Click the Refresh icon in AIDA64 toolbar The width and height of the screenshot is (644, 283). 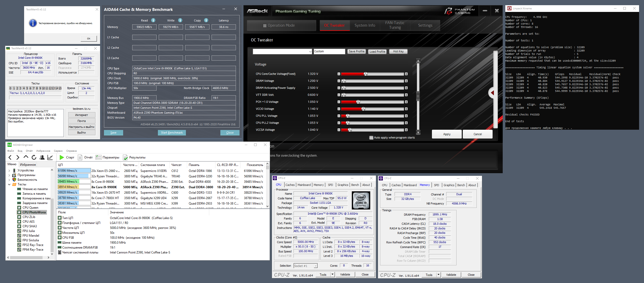tap(34, 157)
